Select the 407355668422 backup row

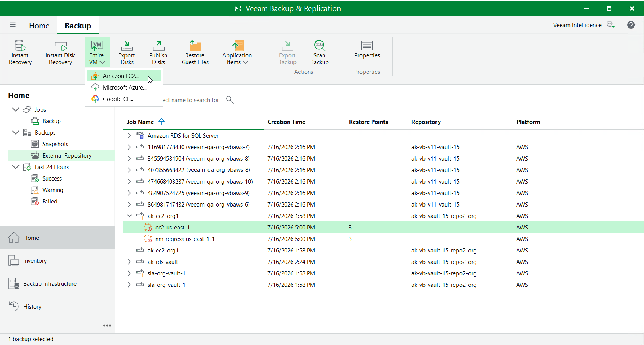coord(383,170)
